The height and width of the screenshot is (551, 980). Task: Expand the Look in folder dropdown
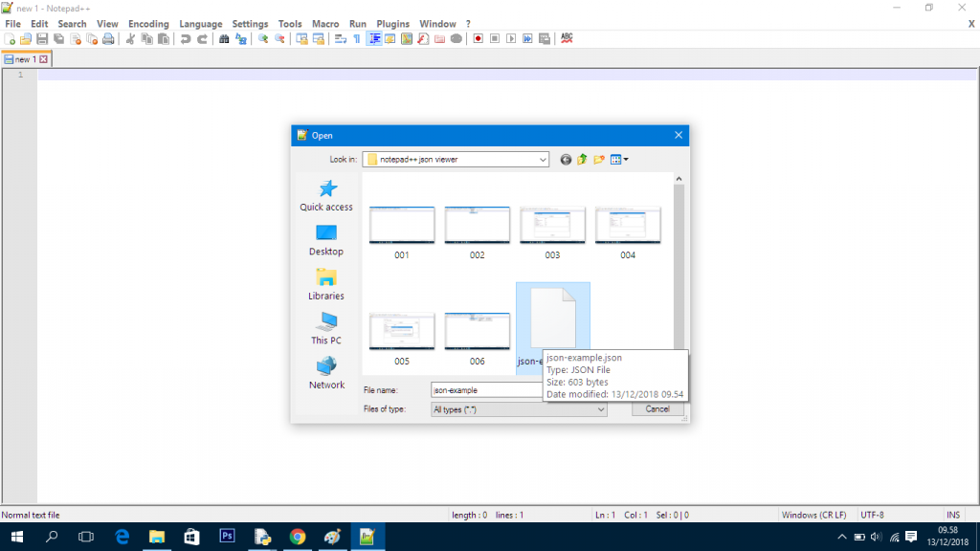tap(543, 160)
